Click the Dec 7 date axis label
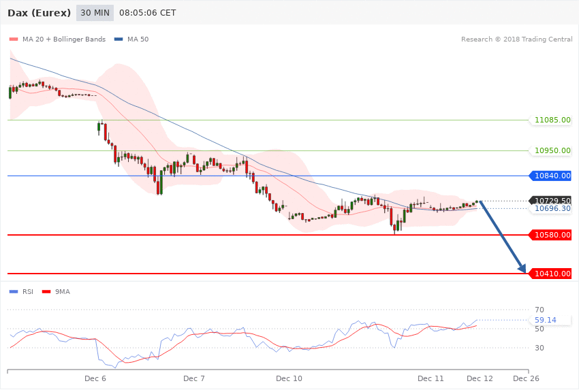579x392 pixels. pos(194,378)
